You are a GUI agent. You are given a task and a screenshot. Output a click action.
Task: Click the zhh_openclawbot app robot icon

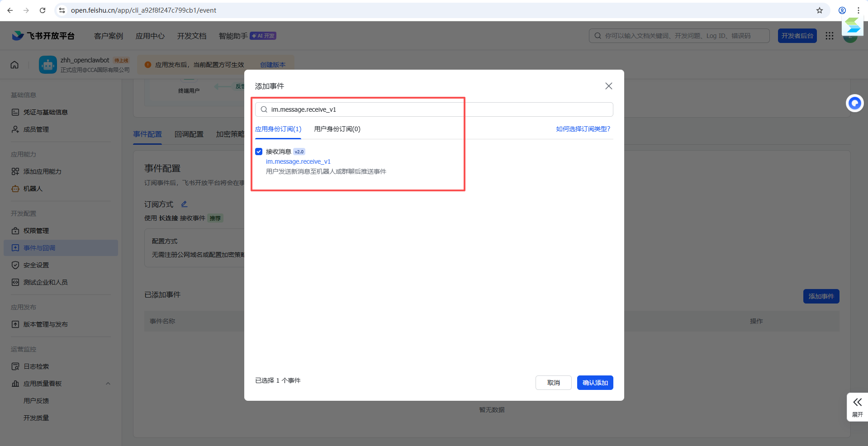click(x=48, y=65)
